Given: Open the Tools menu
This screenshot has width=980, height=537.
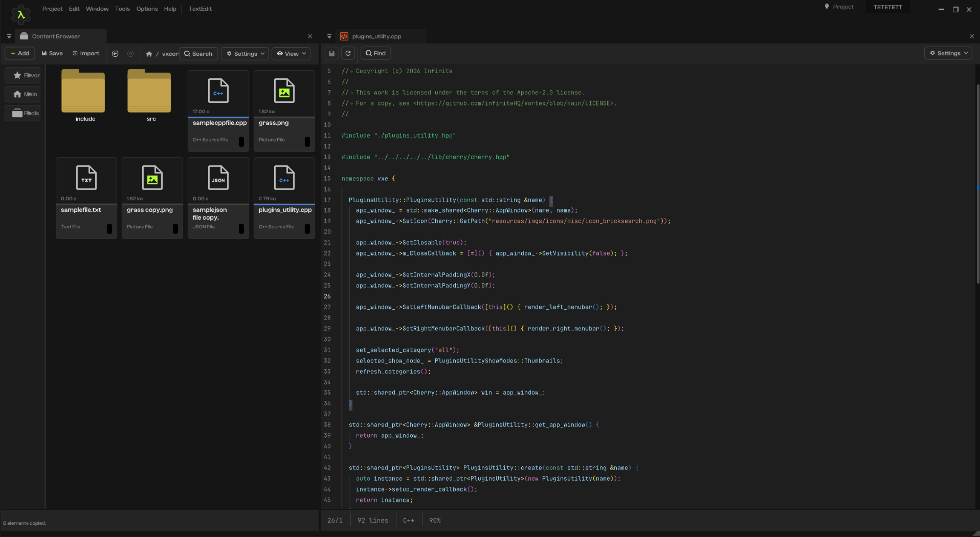Looking at the screenshot, I should 122,8.
